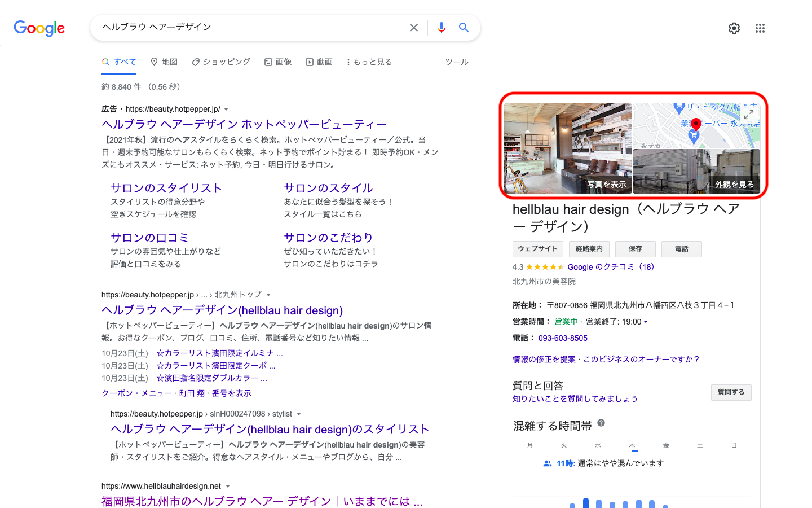The height and width of the screenshot is (508, 812).
Task: Click 知りたいことを質問してみましょう link
Action: tap(575, 399)
